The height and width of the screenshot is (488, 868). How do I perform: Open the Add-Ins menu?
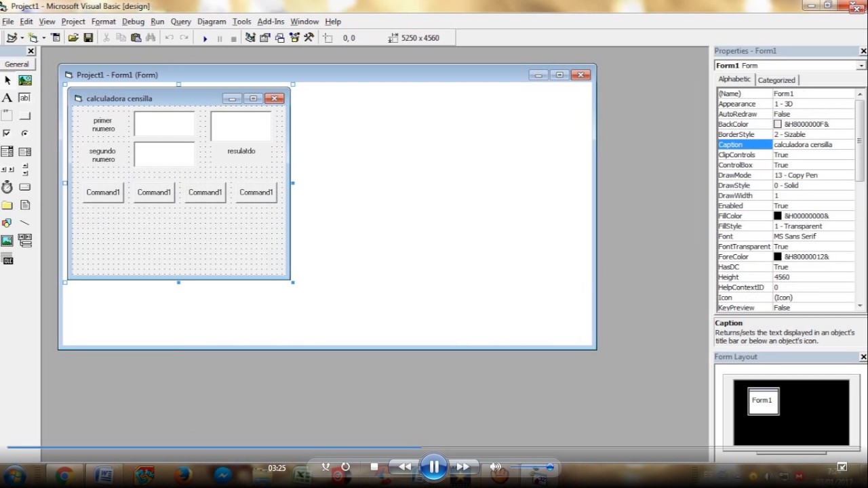[271, 22]
